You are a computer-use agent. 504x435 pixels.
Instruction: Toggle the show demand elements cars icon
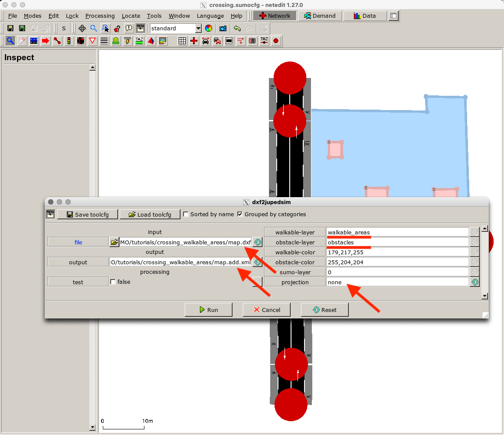click(x=217, y=41)
